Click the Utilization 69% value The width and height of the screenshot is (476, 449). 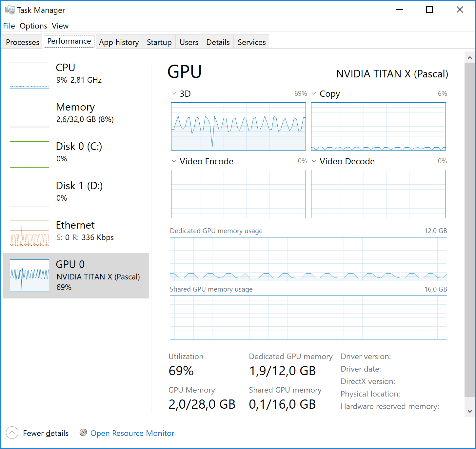coord(181,371)
